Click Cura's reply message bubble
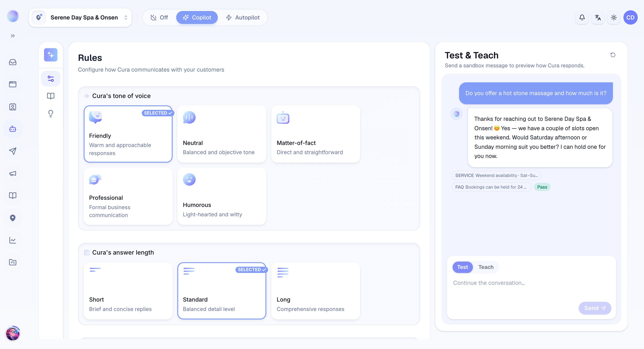The image size is (644, 349). coord(540,137)
